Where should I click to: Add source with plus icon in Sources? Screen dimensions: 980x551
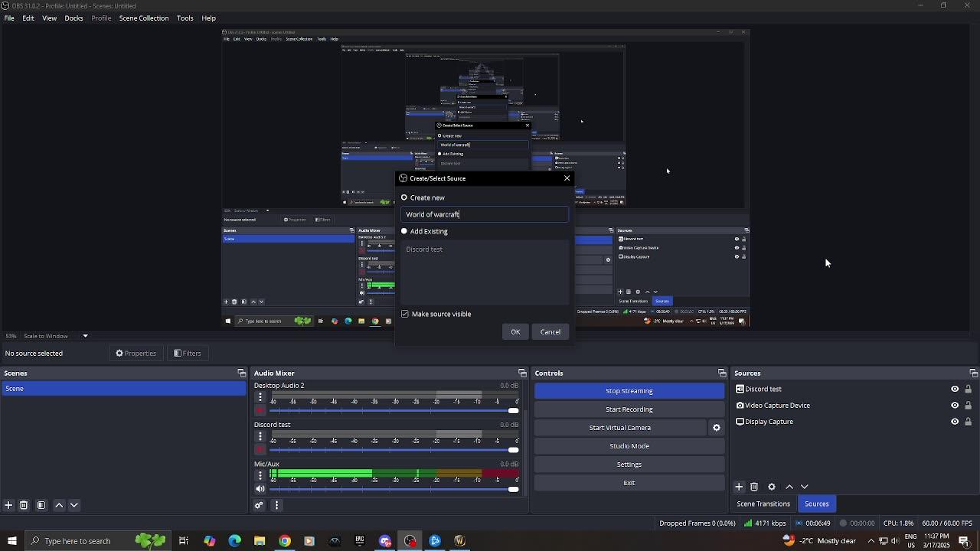click(739, 487)
